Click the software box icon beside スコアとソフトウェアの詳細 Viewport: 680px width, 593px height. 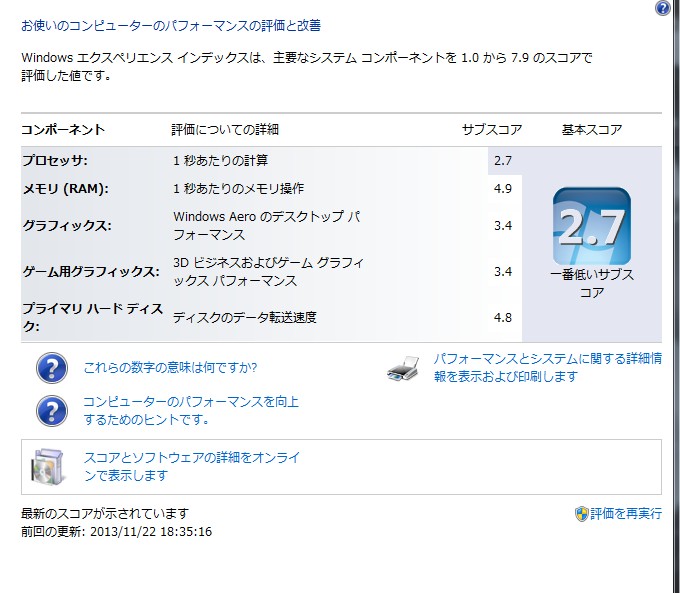click(49, 467)
